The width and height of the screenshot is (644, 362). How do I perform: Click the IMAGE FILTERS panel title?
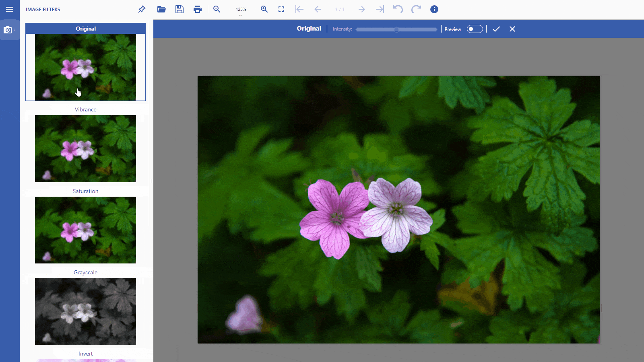(43, 9)
